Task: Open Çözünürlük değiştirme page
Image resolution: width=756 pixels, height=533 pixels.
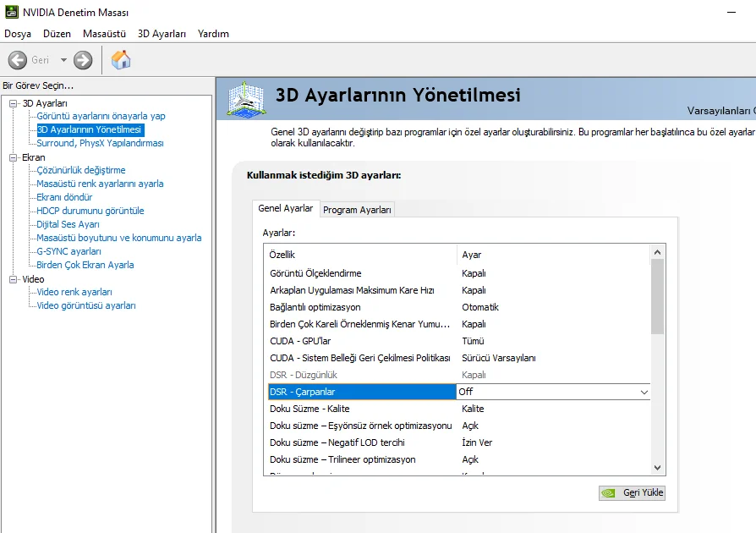Action: point(81,170)
